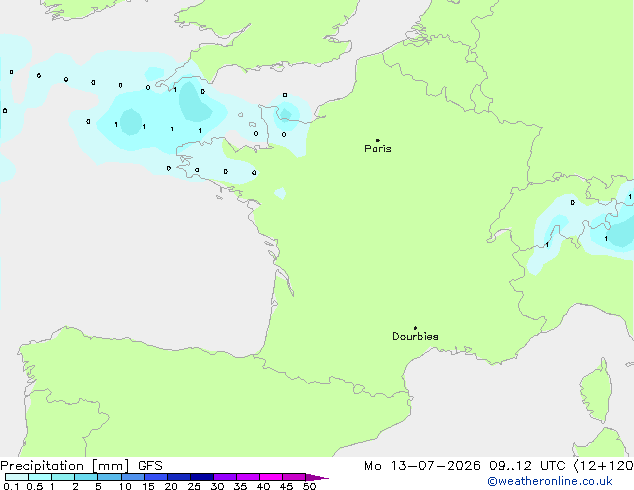Click the '25' legend scale number
Screen dimensions: 634x490
194,486
